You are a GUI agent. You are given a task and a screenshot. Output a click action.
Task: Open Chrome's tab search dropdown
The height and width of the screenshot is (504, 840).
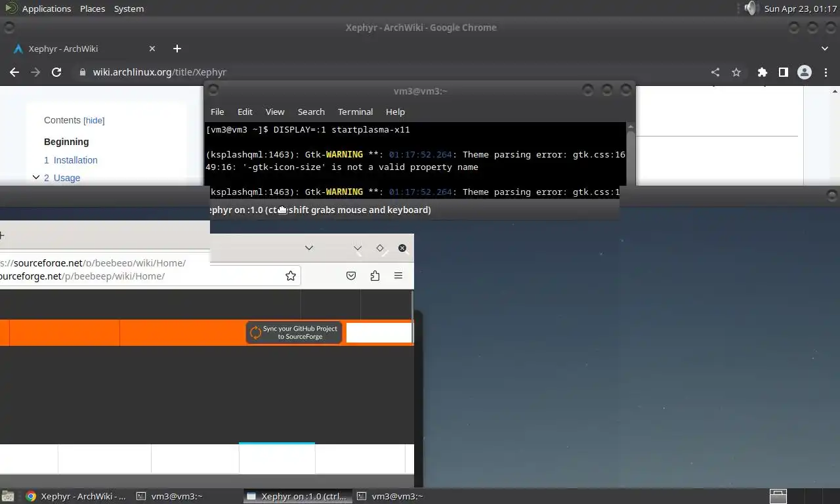coord(825,49)
